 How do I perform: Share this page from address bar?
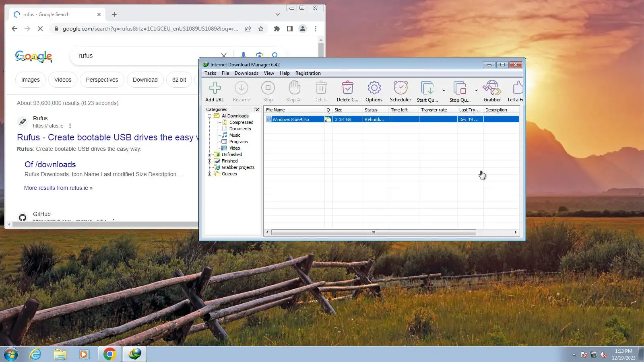248,29
